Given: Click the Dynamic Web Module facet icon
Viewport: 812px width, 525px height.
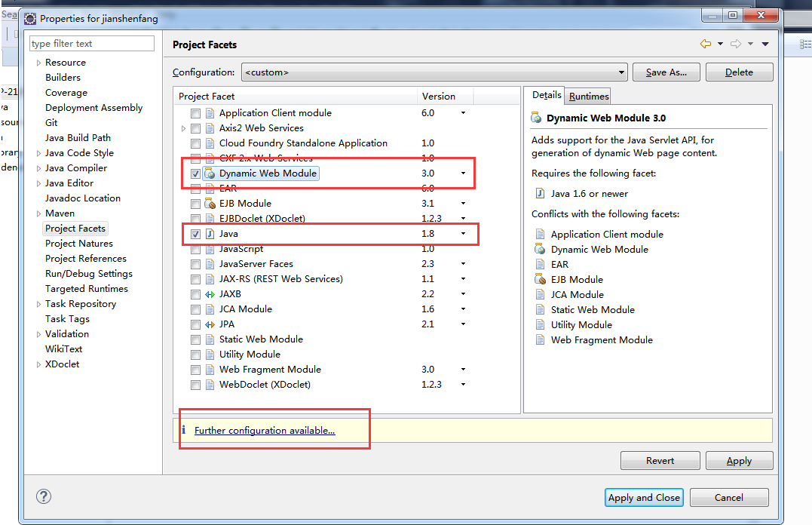Looking at the screenshot, I should [210, 173].
